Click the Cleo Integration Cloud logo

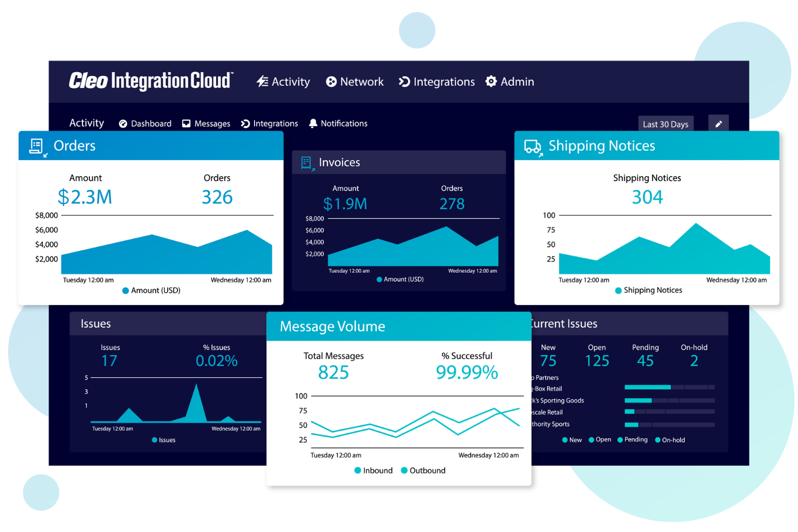[151, 81]
